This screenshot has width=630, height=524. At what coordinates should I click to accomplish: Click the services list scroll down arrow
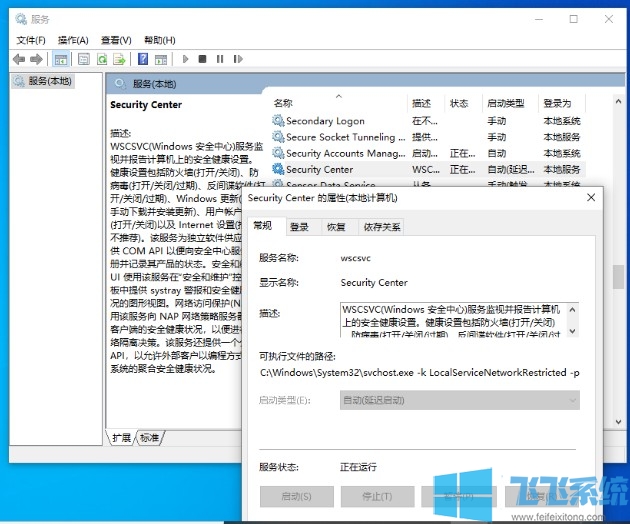click(618, 422)
